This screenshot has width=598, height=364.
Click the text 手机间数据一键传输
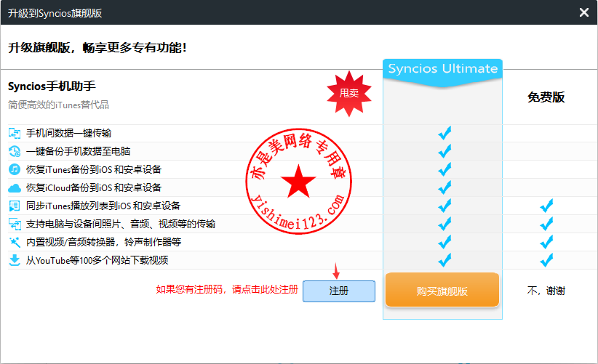pyautogui.click(x=68, y=133)
